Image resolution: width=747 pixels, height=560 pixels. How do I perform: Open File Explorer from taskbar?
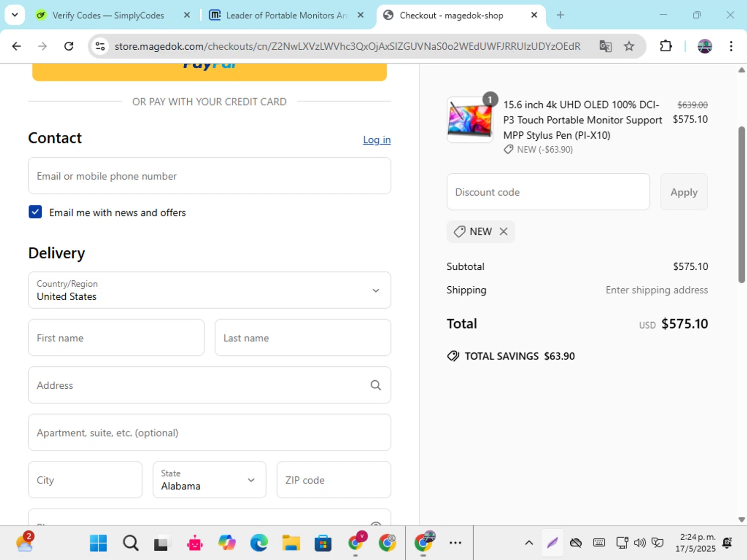tap(291, 543)
